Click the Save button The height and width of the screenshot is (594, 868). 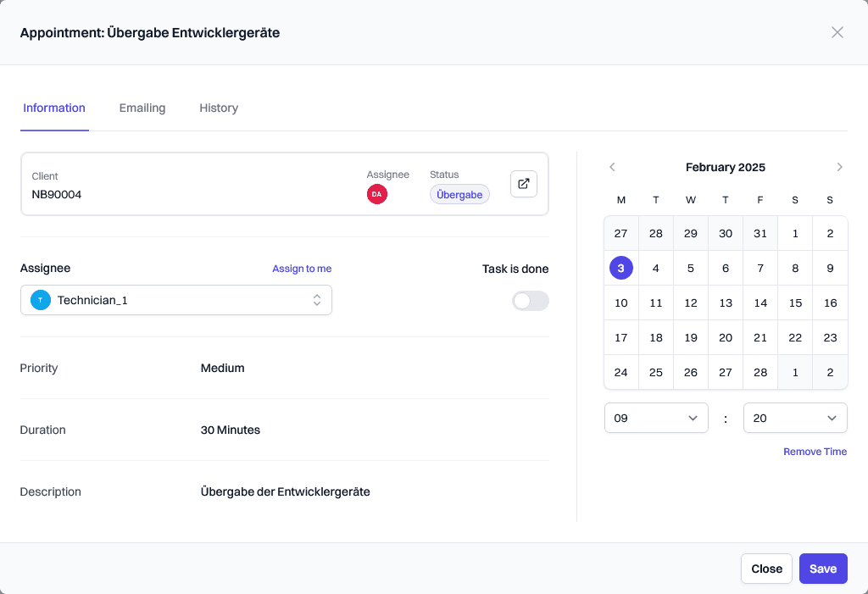point(822,569)
